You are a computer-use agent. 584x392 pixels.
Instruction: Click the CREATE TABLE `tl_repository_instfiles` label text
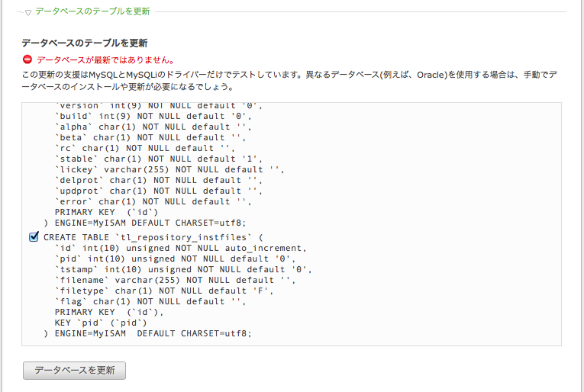click(153, 237)
